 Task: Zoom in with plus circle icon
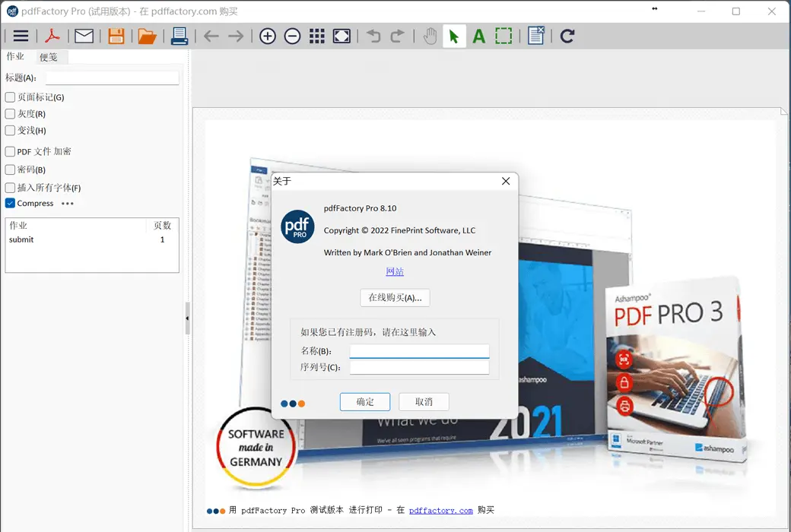pos(268,36)
